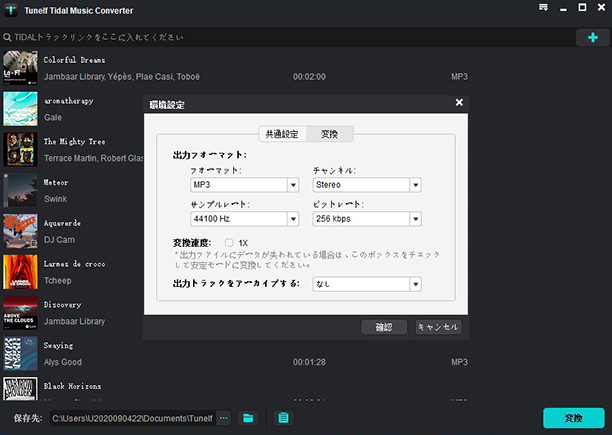Maximize the TuneIf window
This screenshot has height=435, width=612.
582,7
